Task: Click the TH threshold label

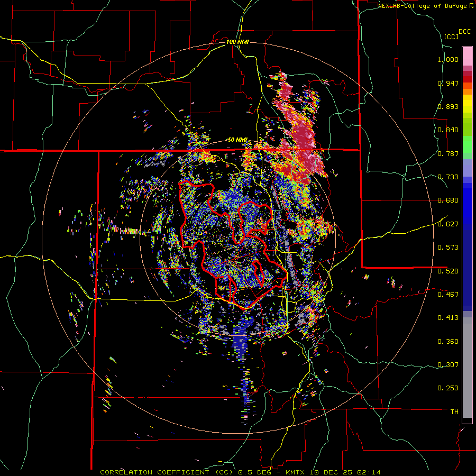Action: (454, 412)
